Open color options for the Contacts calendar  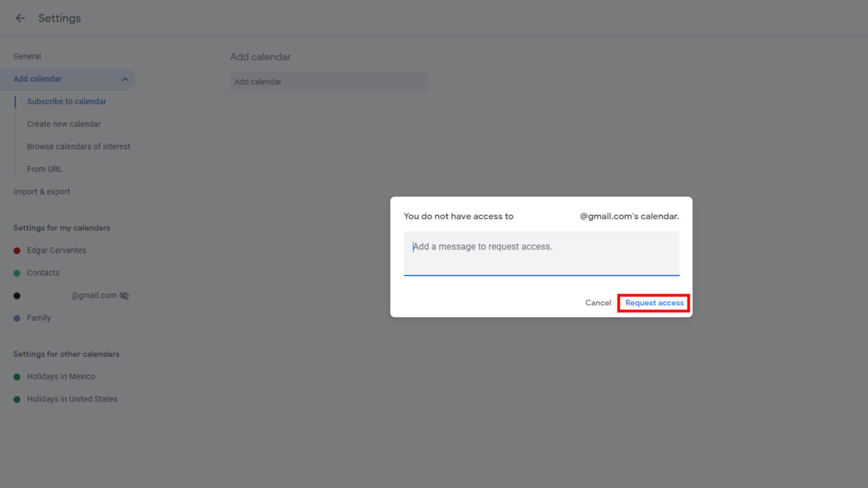(16, 272)
